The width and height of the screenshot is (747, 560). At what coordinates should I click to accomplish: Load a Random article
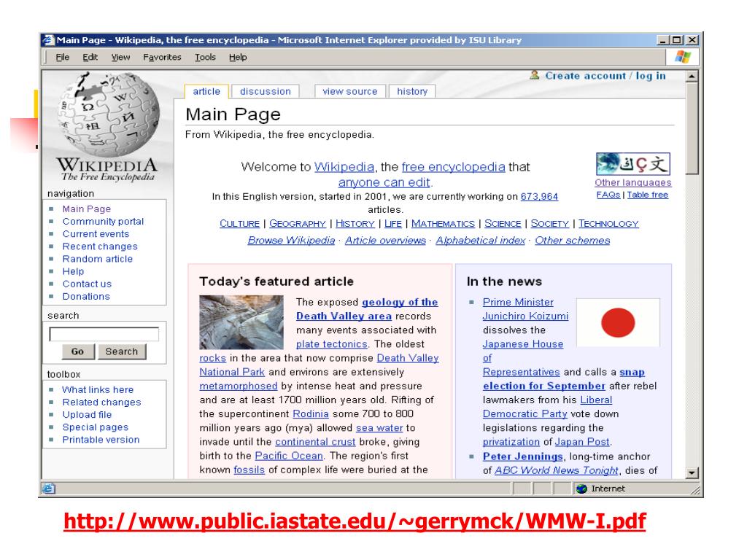98,259
